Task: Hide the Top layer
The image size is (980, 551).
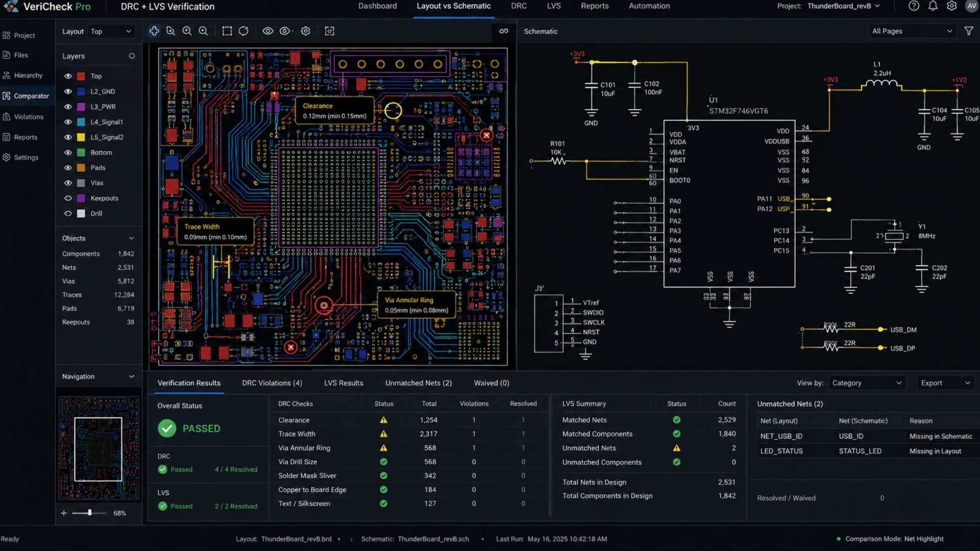Action: (68, 76)
